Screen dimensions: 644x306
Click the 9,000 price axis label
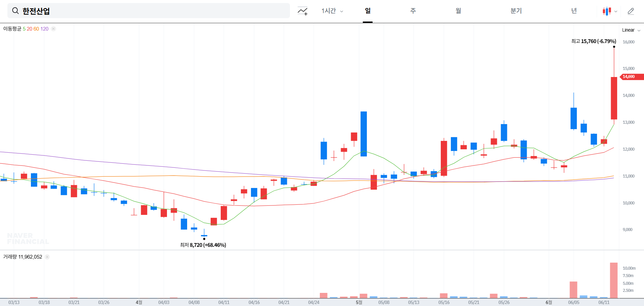(x=628, y=230)
